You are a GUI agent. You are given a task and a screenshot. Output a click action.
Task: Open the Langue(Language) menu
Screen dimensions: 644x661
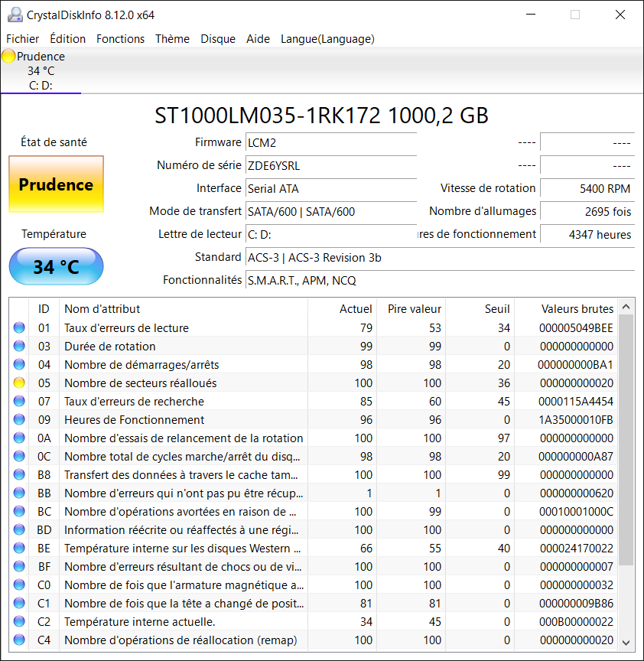327,39
